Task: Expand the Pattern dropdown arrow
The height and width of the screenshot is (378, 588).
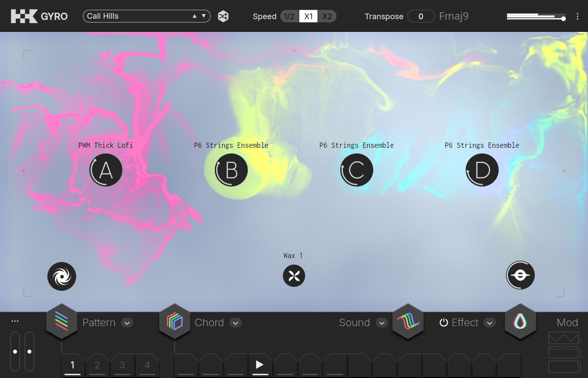Action: [127, 323]
